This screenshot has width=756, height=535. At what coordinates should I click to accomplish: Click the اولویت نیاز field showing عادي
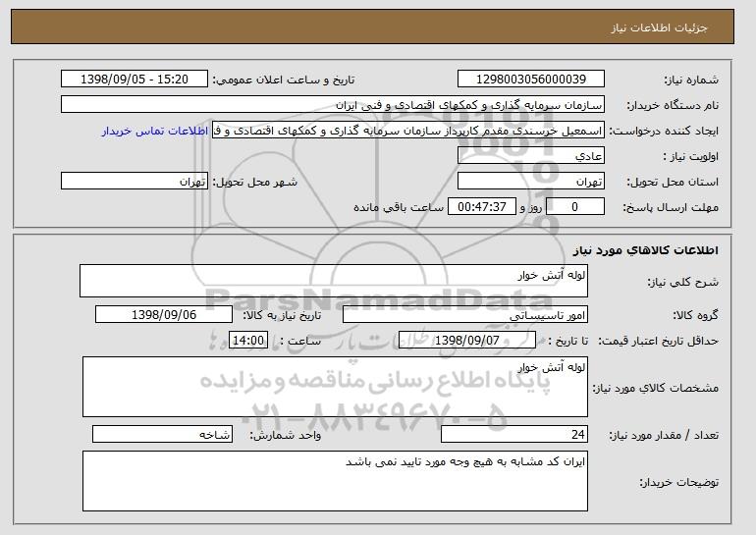click(531, 156)
